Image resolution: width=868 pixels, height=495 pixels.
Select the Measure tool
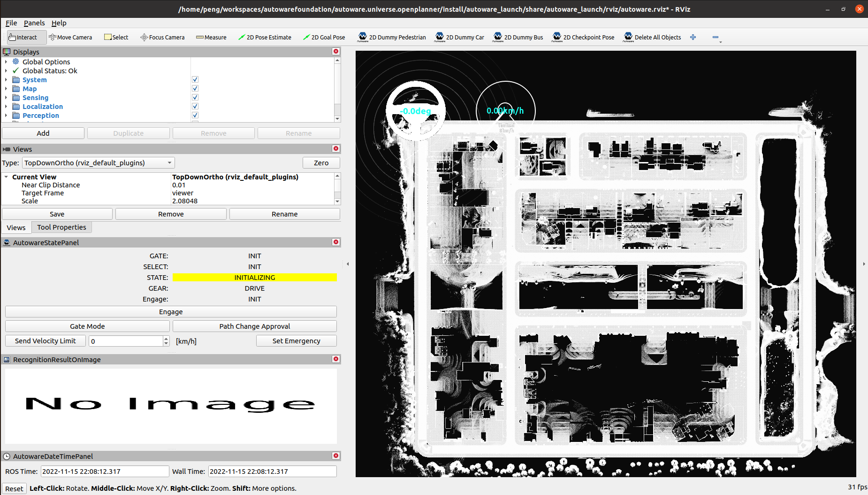tap(211, 37)
